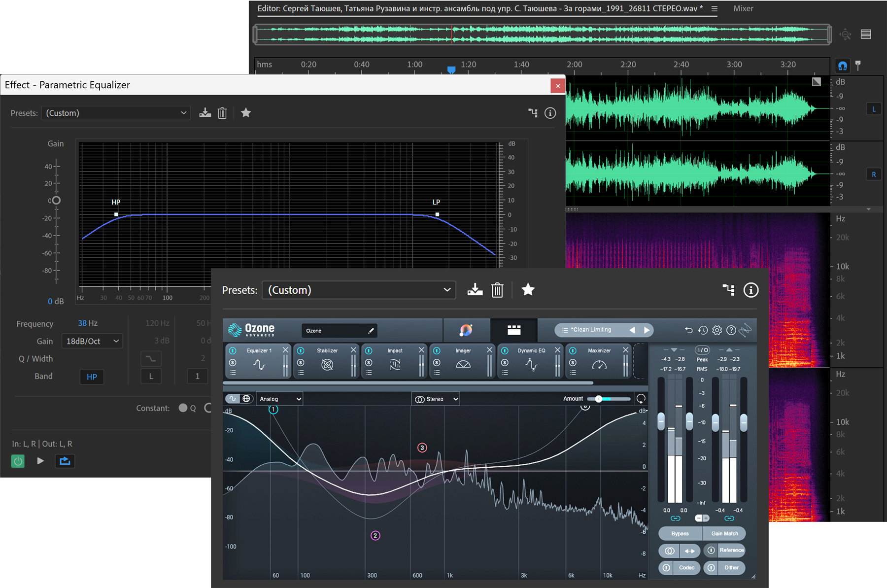The height and width of the screenshot is (588, 887).
Task: Enable the Ozone Reference toggle
Action: [711, 550]
